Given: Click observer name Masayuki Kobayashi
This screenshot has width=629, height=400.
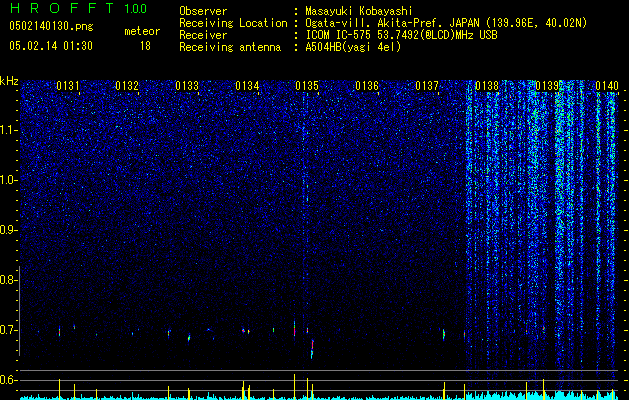Looking at the screenshot, I should (x=359, y=11).
